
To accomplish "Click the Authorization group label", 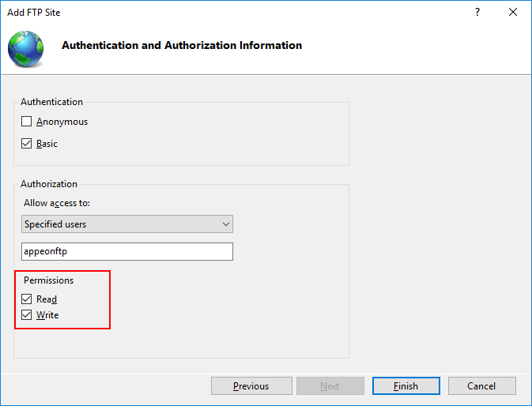I will click(49, 184).
